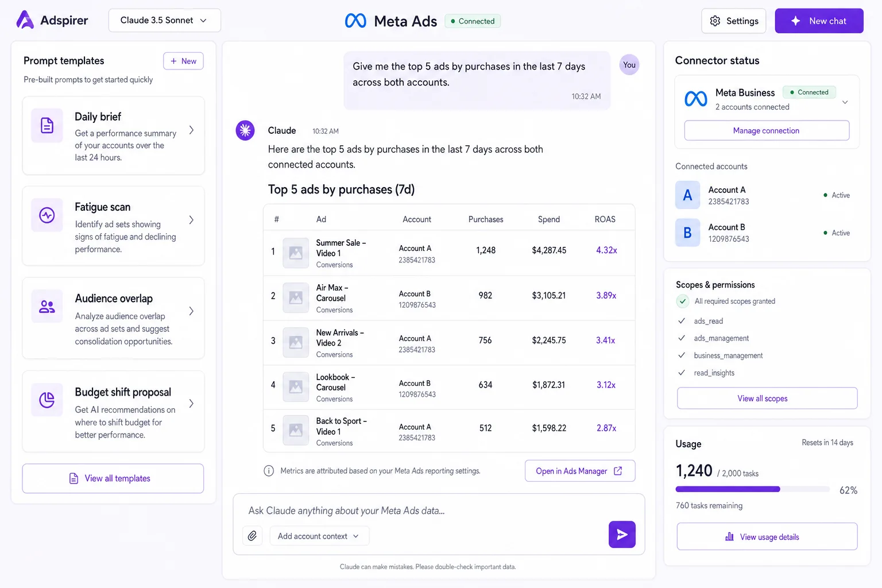Screen dimensions: 882x588
Task: Click the Account column header
Action: (x=417, y=219)
